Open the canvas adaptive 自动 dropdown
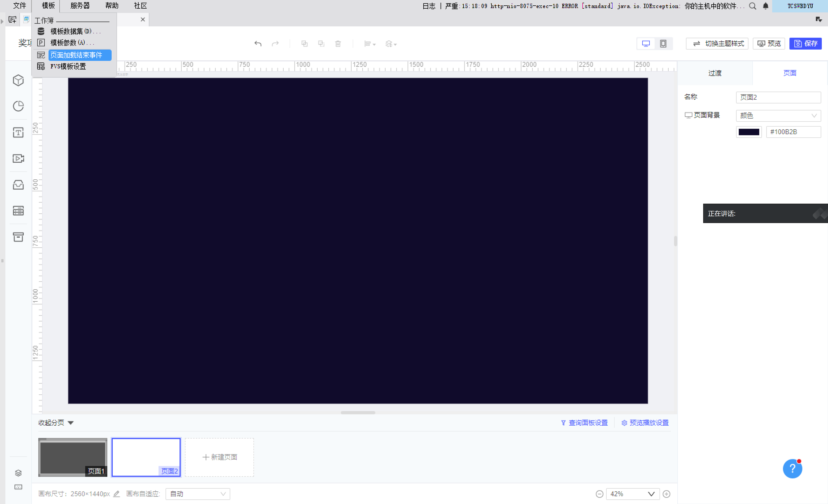The image size is (828, 504). tap(198, 494)
